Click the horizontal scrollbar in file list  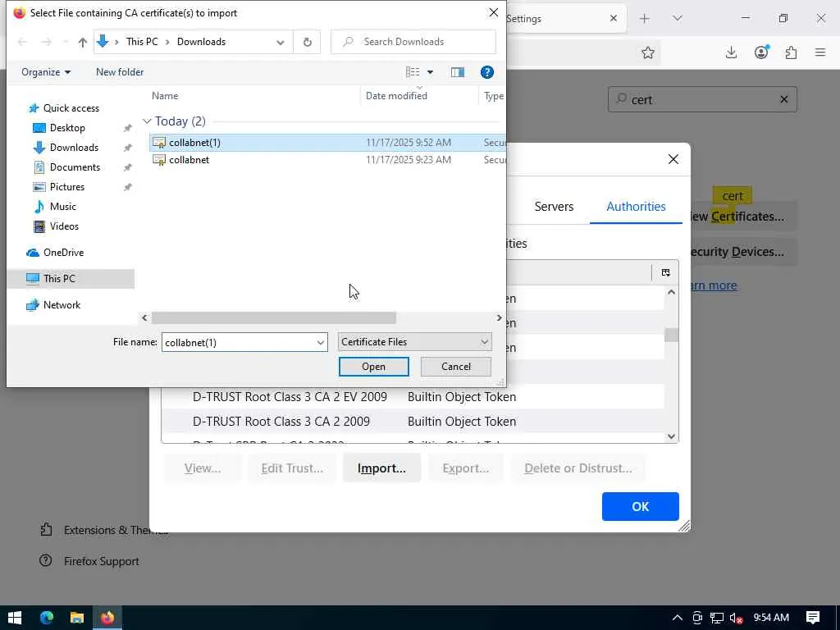pos(274,317)
